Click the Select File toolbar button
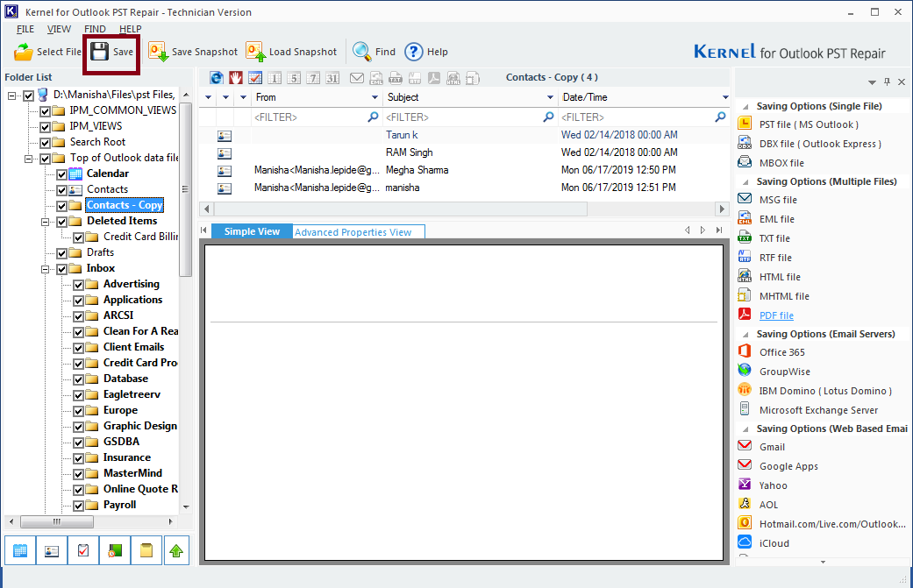Screen dimensions: 913x588 click(47, 52)
